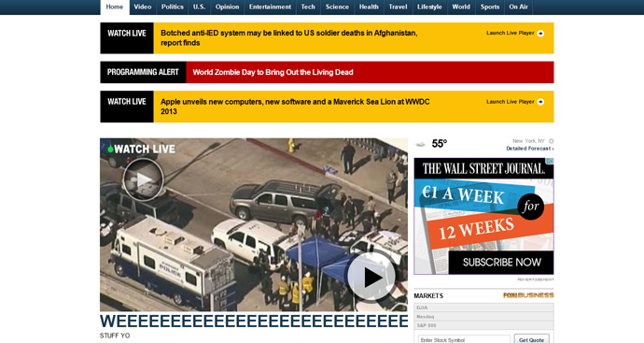
Task: Click the arrow icon beside the anti-IED Launch Live Player
Action: point(540,34)
